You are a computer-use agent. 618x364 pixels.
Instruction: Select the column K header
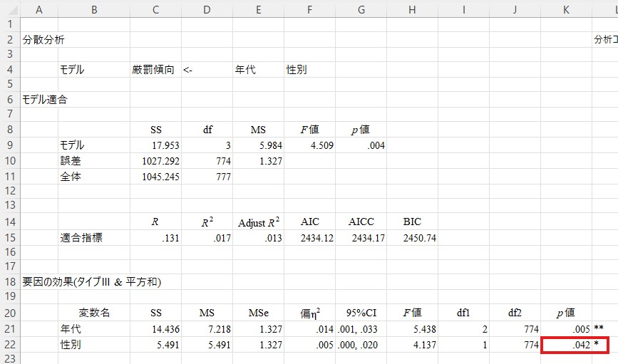click(565, 9)
